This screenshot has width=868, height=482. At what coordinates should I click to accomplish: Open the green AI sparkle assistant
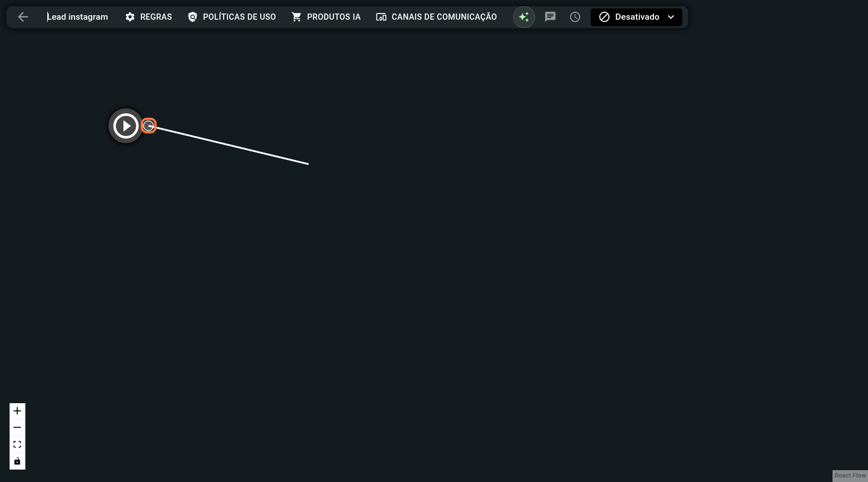[x=524, y=17]
